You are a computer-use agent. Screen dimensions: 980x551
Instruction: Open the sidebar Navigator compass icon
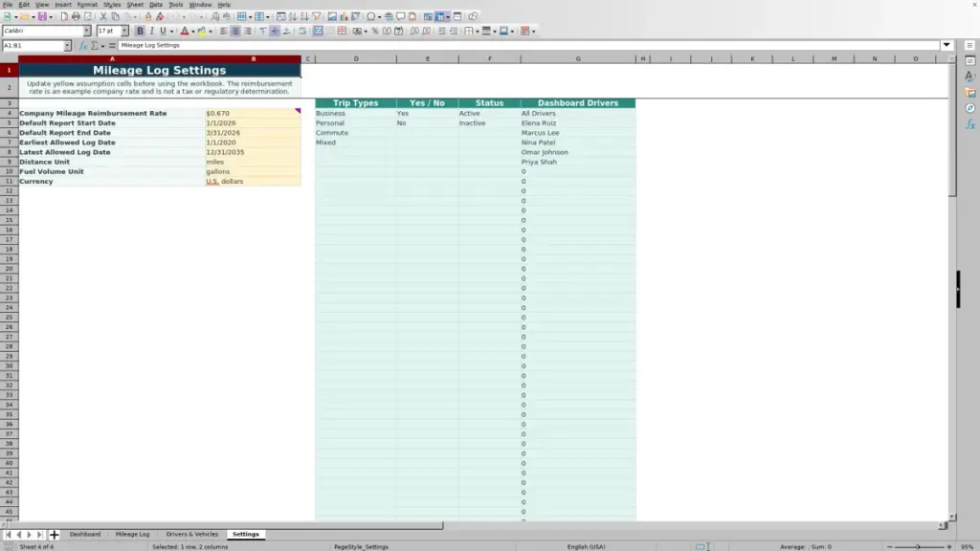coord(970,108)
